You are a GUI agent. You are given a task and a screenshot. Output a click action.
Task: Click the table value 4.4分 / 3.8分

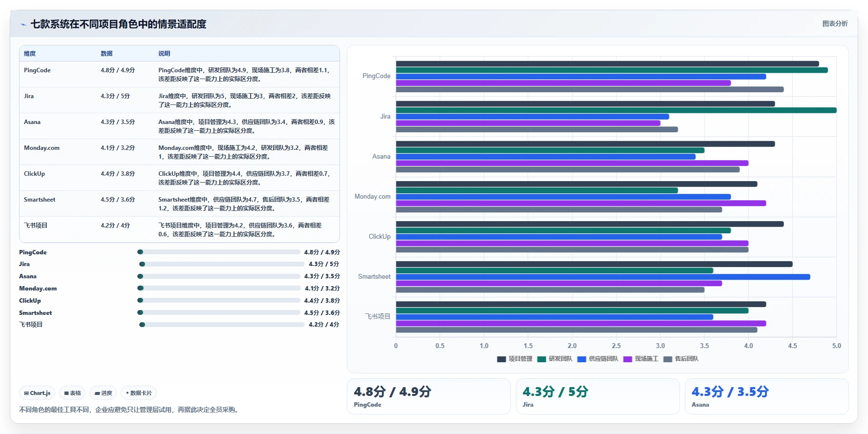tap(118, 174)
